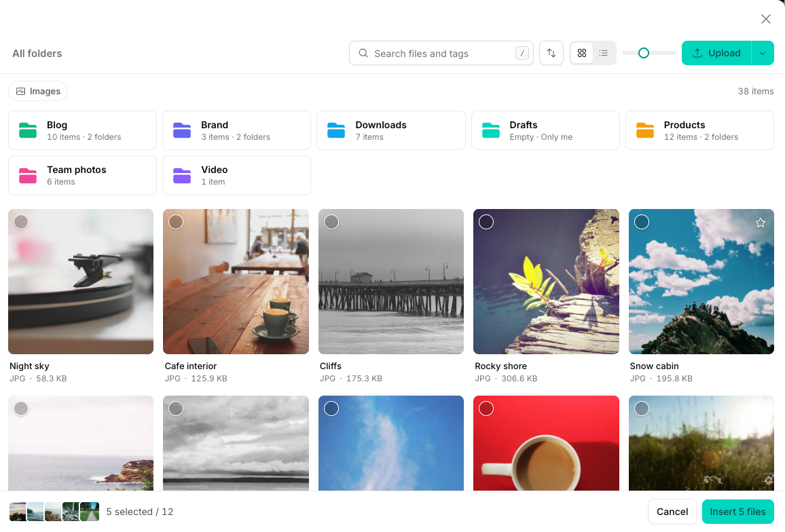Viewport: 785px width, 532px height.
Task: Switch to list view
Action: tap(604, 53)
